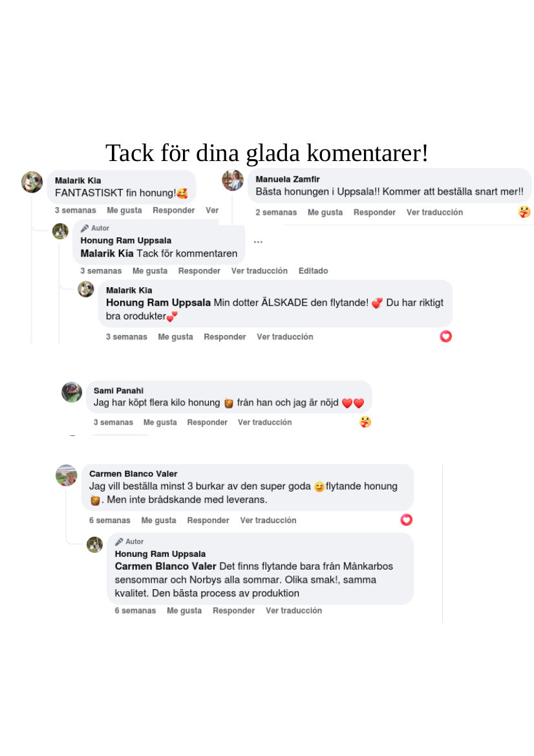Open Sami Panahi's profile avatar
Screen dimensions: 534x756
[72, 392]
